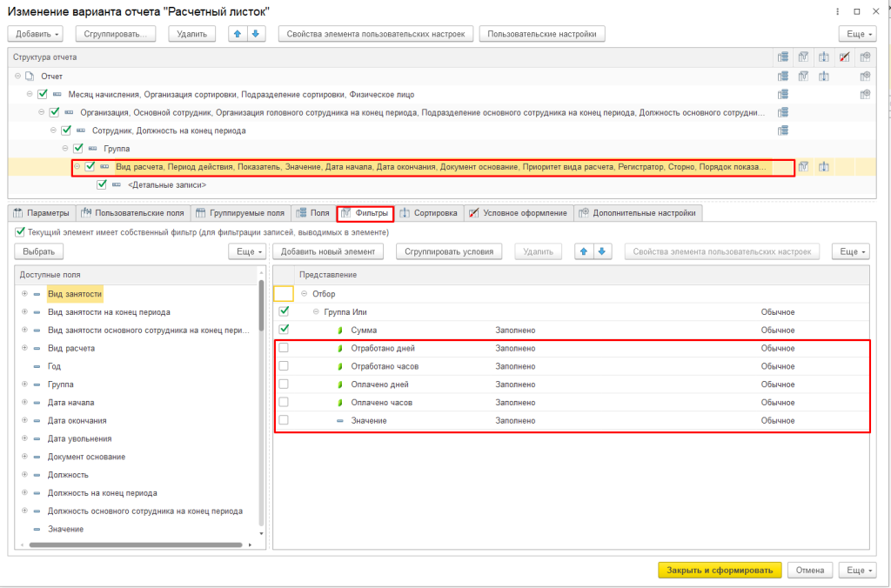Click crossed-out red icon in structure header

(844, 57)
